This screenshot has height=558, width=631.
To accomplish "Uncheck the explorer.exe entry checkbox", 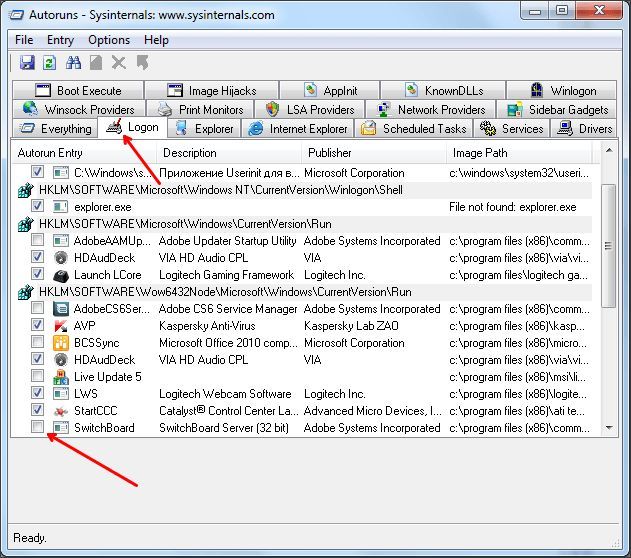I will pyautogui.click(x=37, y=206).
